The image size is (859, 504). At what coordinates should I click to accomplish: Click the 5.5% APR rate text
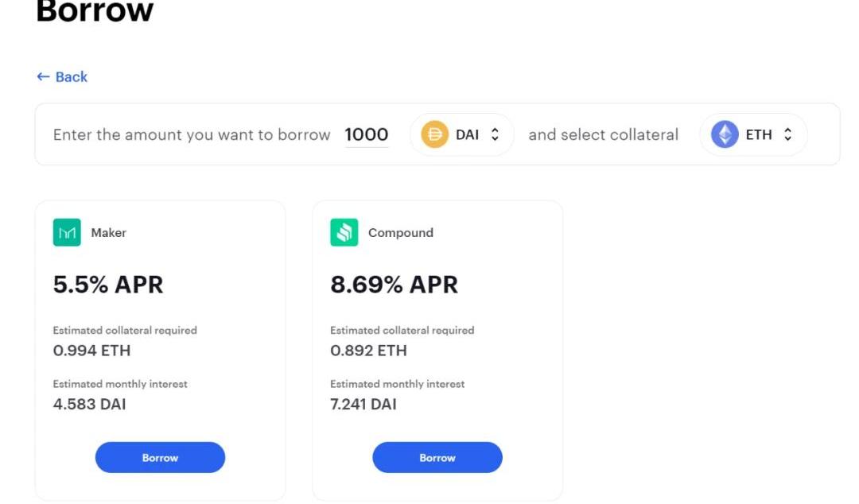coord(108,285)
